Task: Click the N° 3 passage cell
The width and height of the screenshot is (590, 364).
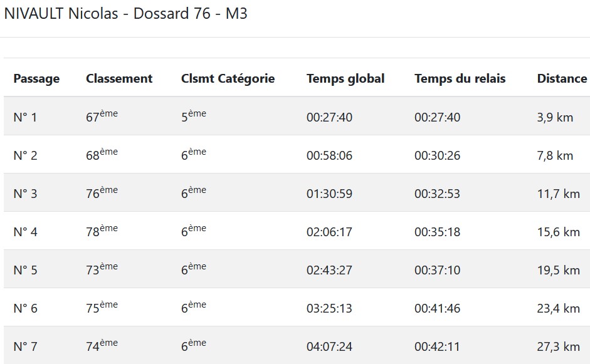Action: 25,194
